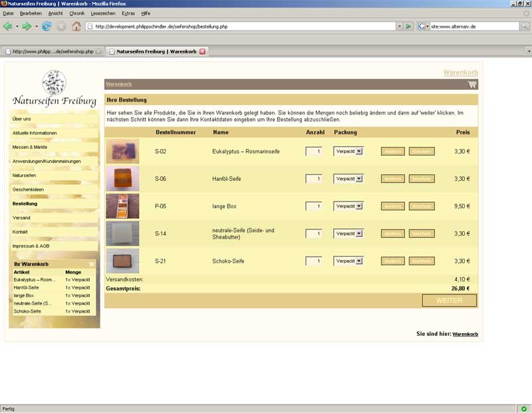
Task: Open the Kontakt page in the sidebar
Action: pyautogui.click(x=20, y=232)
